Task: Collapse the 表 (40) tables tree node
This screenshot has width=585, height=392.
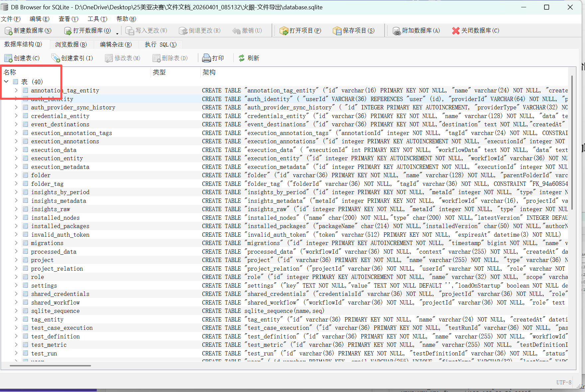Action: coord(6,81)
